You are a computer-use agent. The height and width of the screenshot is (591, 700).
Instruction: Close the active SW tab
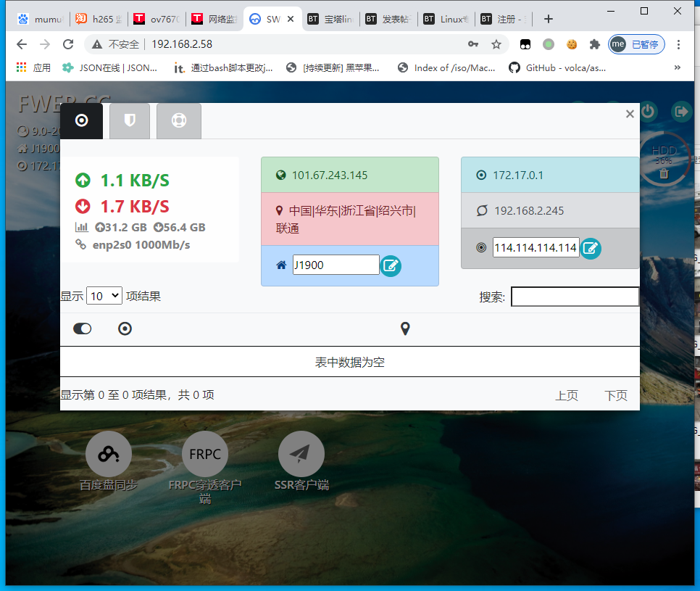[x=291, y=19]
